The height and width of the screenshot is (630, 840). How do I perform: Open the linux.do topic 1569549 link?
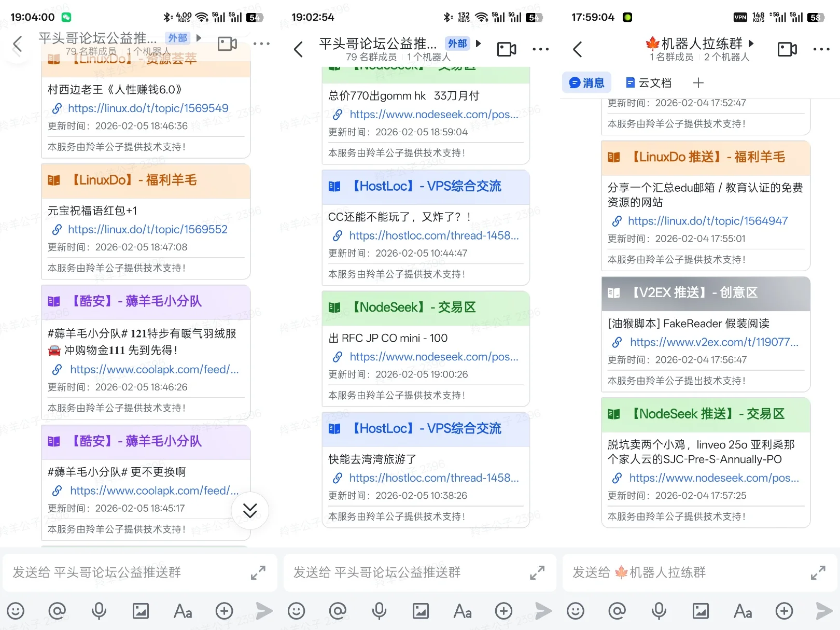148,108
